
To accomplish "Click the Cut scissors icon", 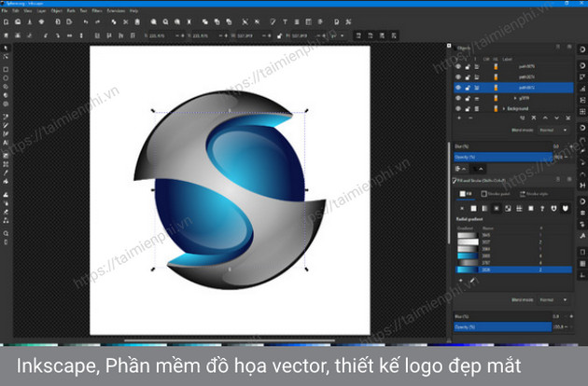I will click(126, 22).
